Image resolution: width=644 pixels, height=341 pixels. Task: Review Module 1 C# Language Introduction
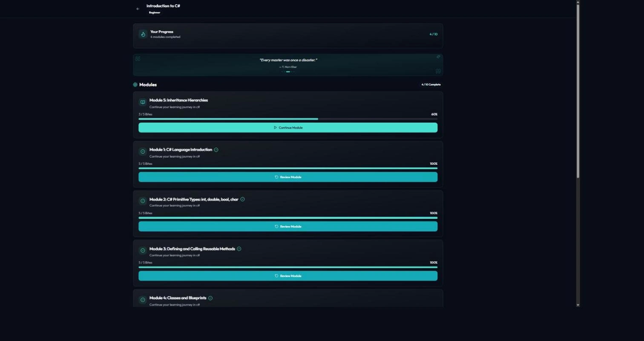[288, 177]
